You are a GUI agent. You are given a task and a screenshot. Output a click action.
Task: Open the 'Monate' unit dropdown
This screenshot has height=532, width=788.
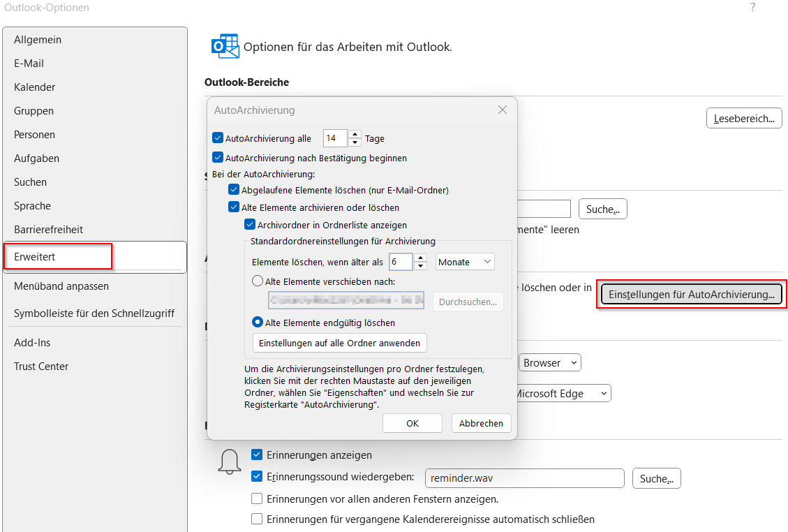pos(465,262)
